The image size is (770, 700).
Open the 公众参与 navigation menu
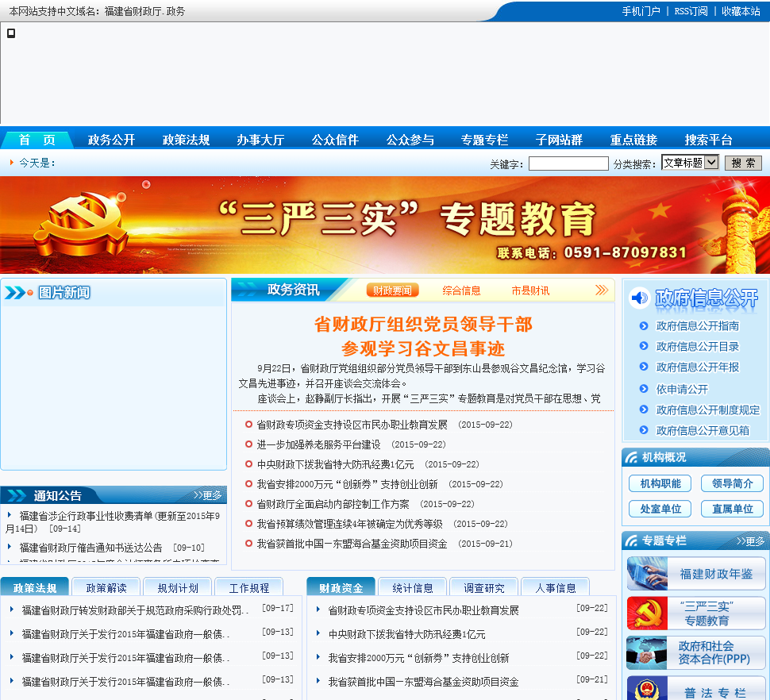click(x=410, y=140)
